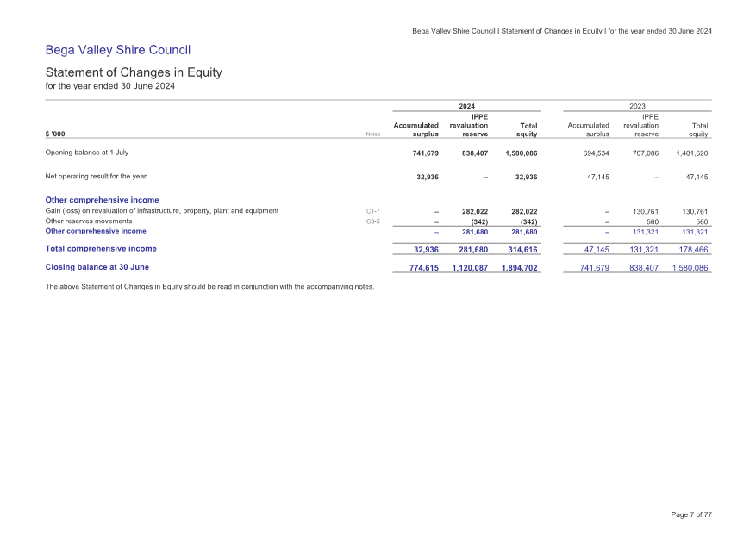Image resolution: width=756 pixels, height=536 pixels.
Task: Click the 2023 'IPPE revaluation reserve' column header
Action: coord(640,125)
